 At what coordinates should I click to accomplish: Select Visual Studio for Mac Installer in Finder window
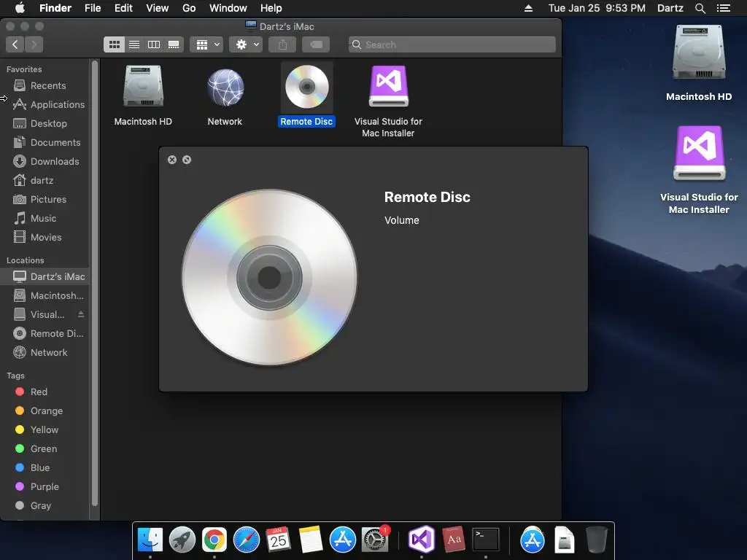point(389,86)
